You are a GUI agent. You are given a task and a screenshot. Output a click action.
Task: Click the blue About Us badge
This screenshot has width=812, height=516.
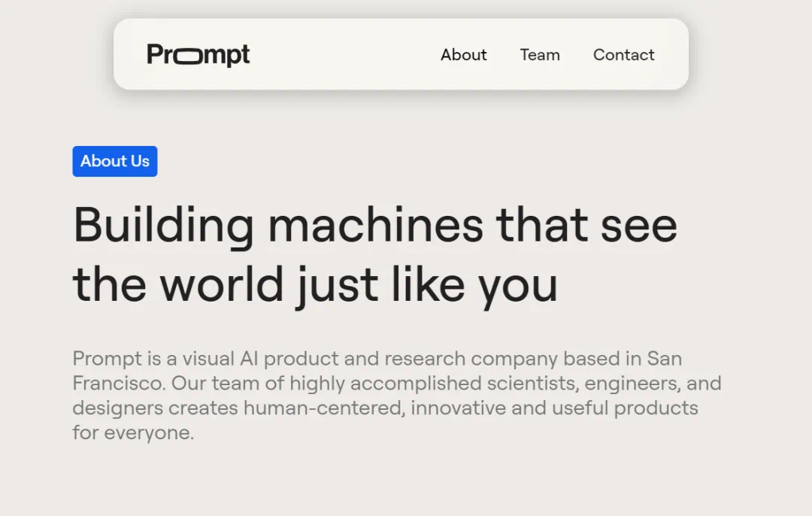[115, 161]
